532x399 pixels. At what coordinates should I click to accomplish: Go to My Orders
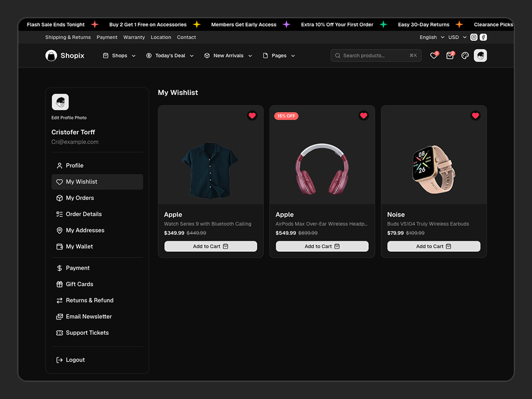[x=97, y=198]
